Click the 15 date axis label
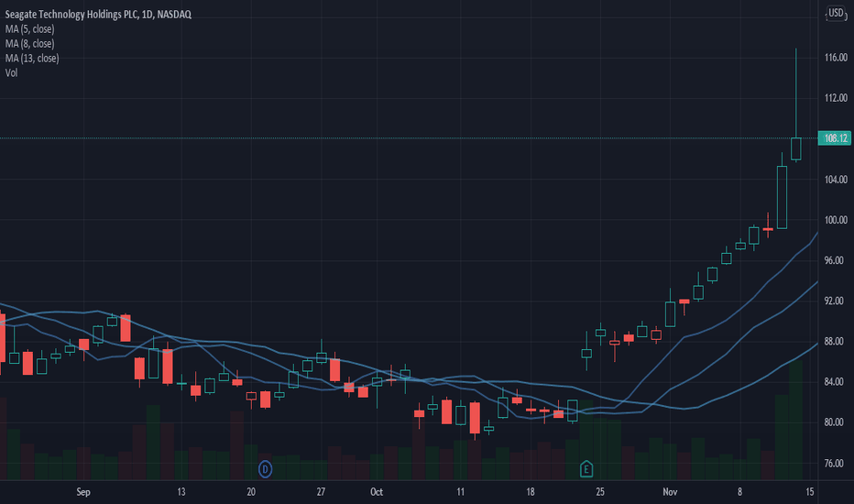This screenshot has height=504, width=854. [x=810, y=492]
